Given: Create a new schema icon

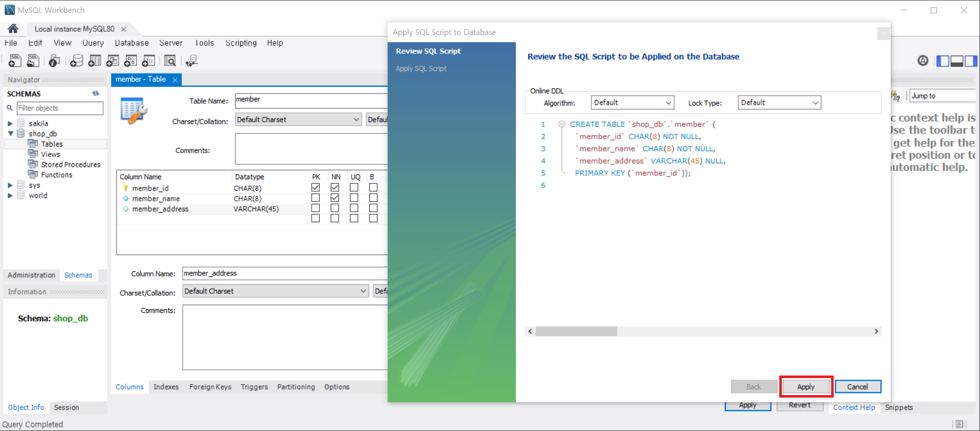Looking at the screenshot, I should point(76,61).
